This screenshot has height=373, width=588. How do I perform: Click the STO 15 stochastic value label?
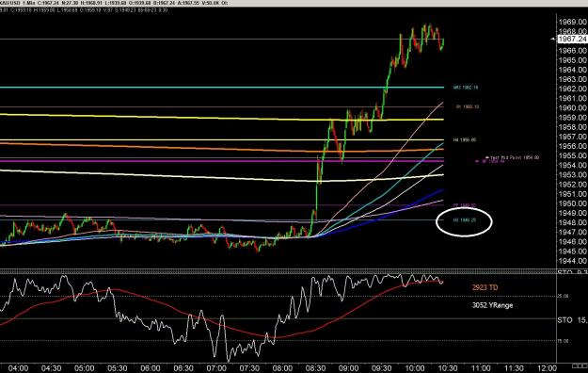[x=572, y=320]
